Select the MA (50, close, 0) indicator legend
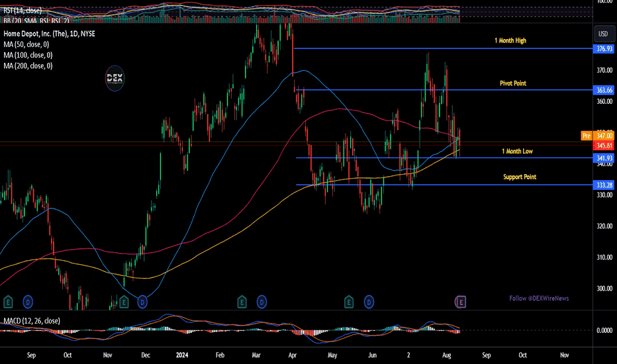Image resolution: width=617 pixels, height=364 pixels. click(x=26, y=44)
